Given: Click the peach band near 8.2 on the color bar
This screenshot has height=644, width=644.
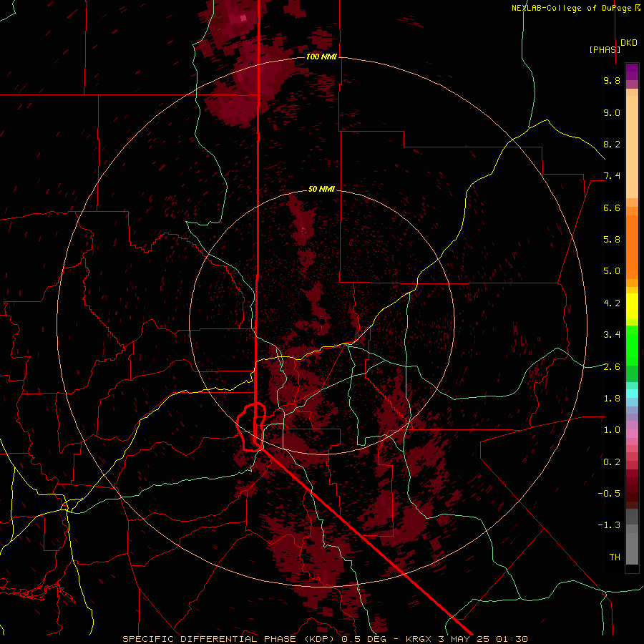Looking at the screenshot, I should point(632,147).
